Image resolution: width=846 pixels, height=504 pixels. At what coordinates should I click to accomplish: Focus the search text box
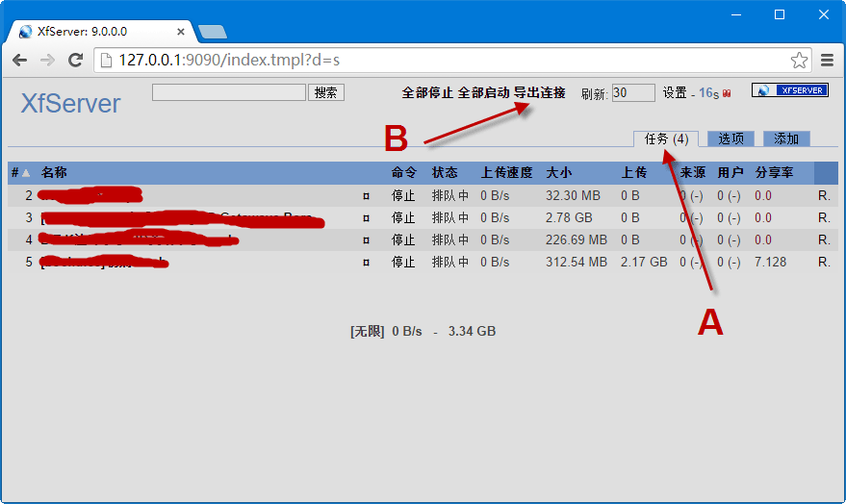pyautogui.click(x=229, y=92)
